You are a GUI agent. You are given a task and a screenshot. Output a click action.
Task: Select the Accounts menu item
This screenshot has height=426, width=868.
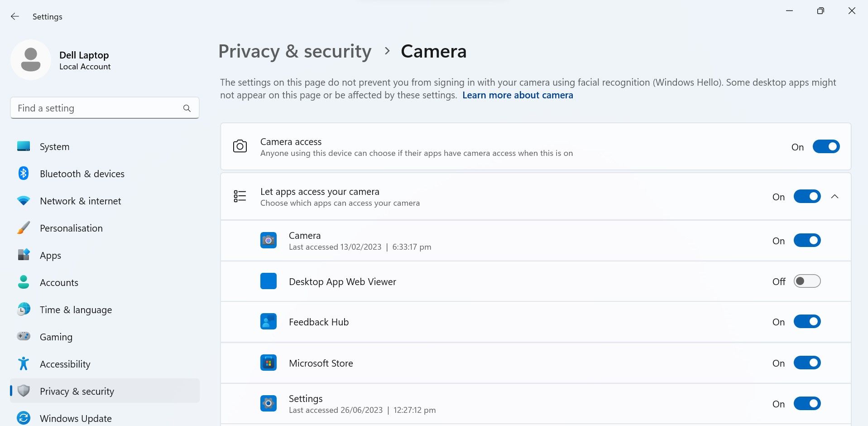[x=59, y=282]
